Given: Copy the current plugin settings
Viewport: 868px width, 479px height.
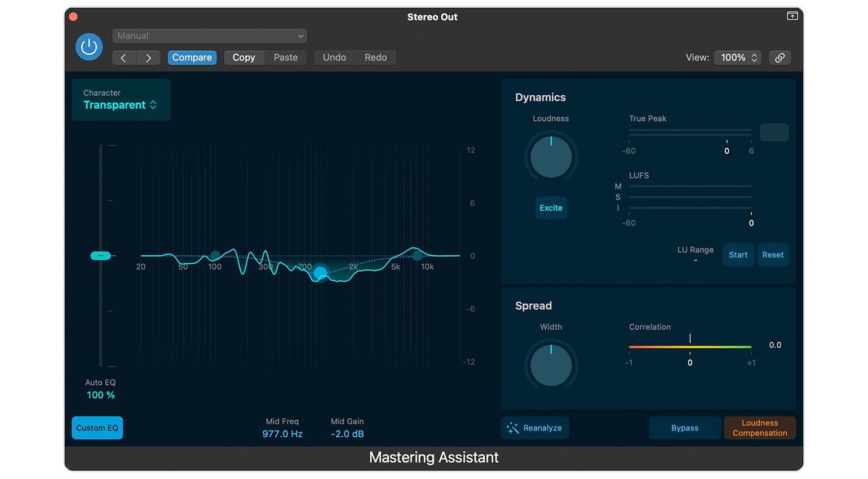Looking at the screenshot, I should 243,57.
